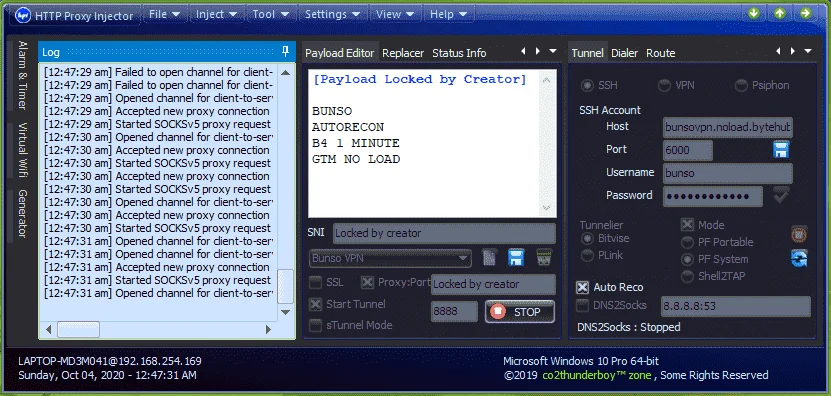This screenshot has width=831, height=396.
Task: Click the Username field showing bunso
Action: 728,173
